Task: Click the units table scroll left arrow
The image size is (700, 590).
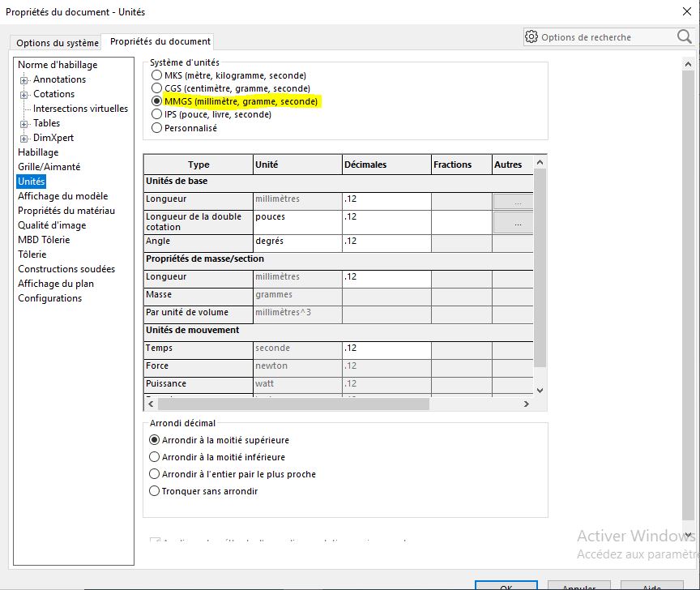Action: (151, 404)
